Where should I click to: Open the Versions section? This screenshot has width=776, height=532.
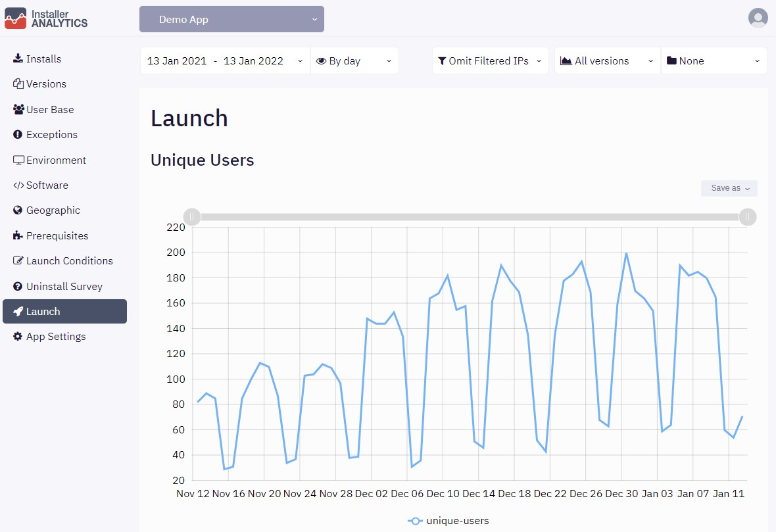tap(65, 84)
